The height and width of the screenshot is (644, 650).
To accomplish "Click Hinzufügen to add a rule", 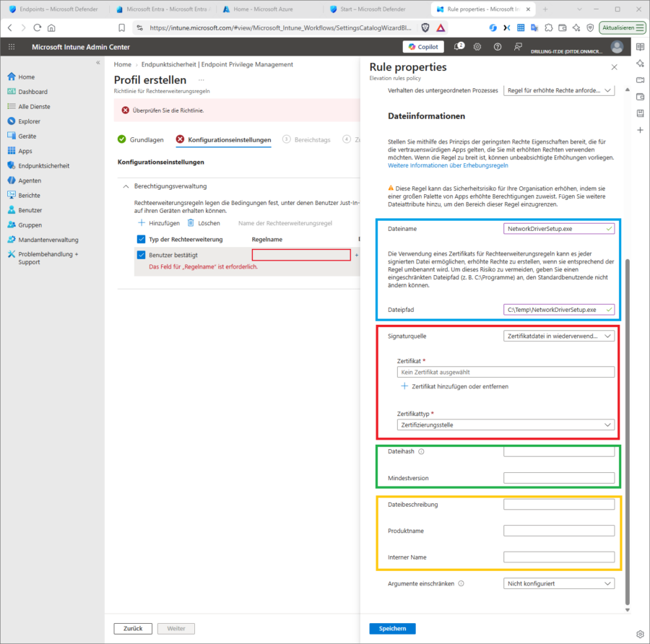I will (159, 223).
